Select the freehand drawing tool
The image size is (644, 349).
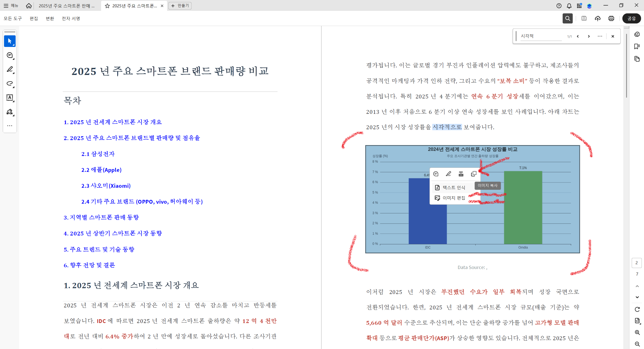pyautogui.click(x=10, y=84)
